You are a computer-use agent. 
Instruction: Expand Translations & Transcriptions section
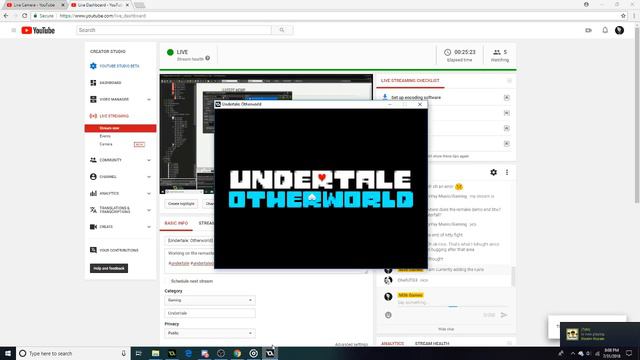click(x=149, y=210)
